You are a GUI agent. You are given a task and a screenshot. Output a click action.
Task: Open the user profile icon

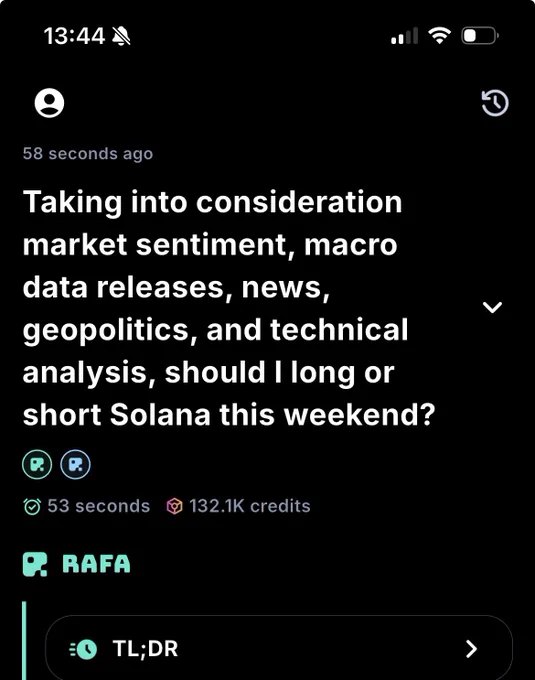49,103
